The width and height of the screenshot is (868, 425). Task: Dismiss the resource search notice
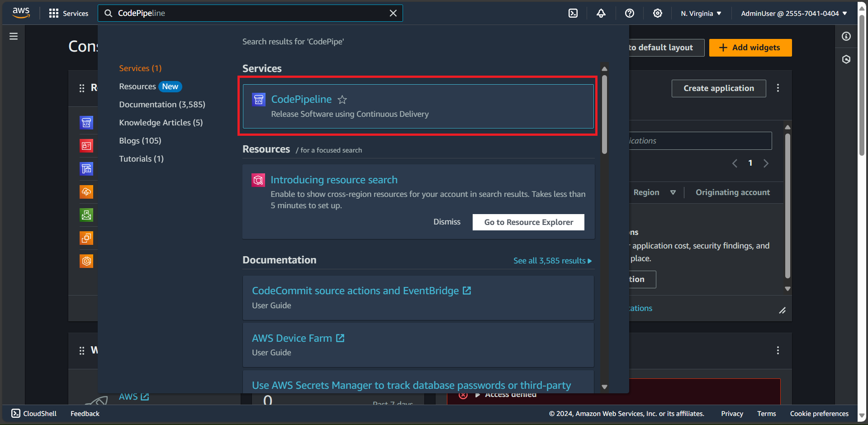(447, 222)
